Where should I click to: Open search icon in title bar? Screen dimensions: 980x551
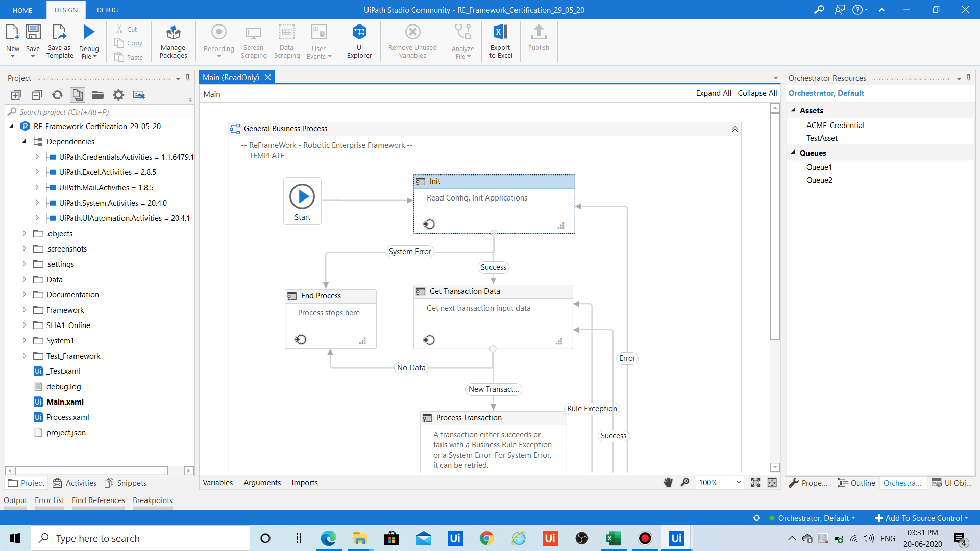pos(819,10)
